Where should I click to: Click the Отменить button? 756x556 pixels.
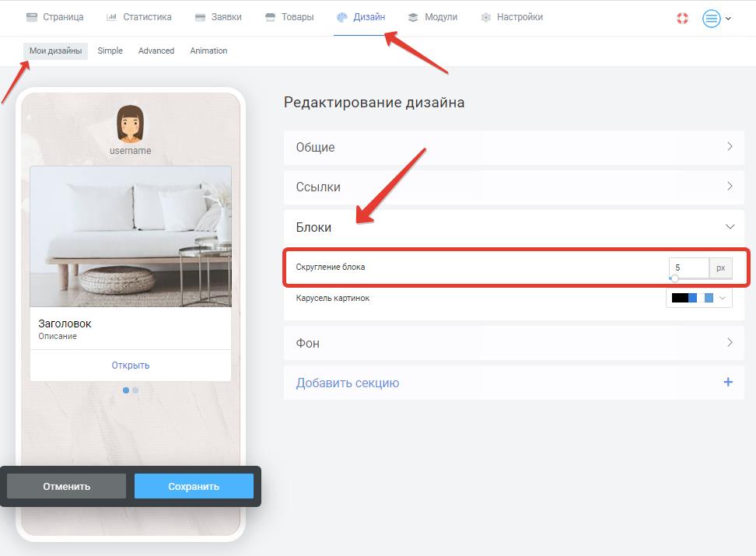point(67,486)
